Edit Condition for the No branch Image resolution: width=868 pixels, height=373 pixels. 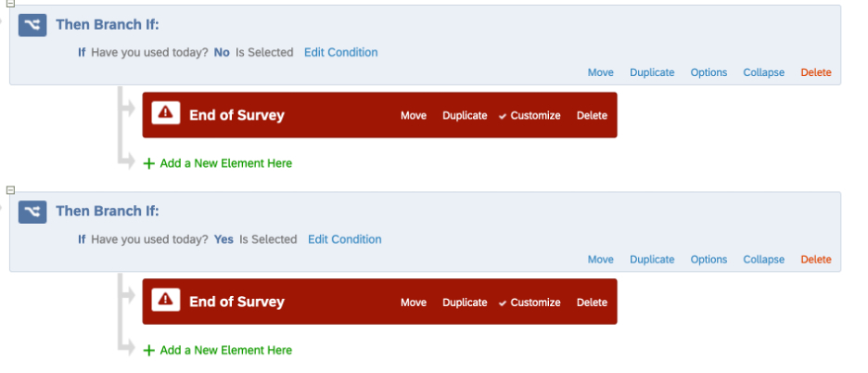click(x=340, y=53)
